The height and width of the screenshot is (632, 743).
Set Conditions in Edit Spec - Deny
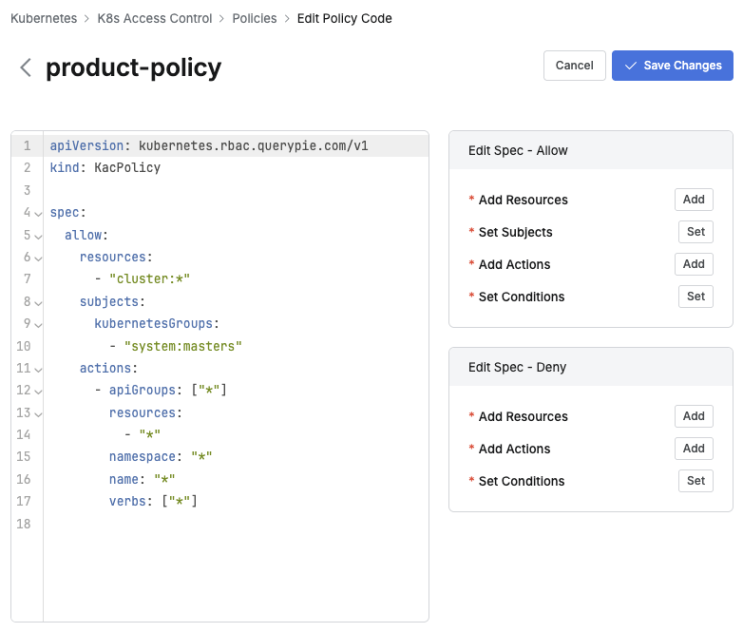pos(696,480)
